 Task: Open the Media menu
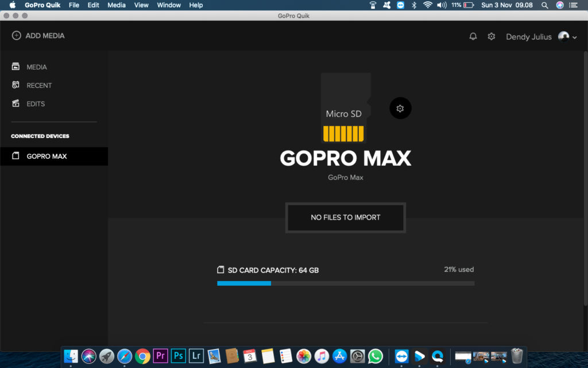(117, 5)
